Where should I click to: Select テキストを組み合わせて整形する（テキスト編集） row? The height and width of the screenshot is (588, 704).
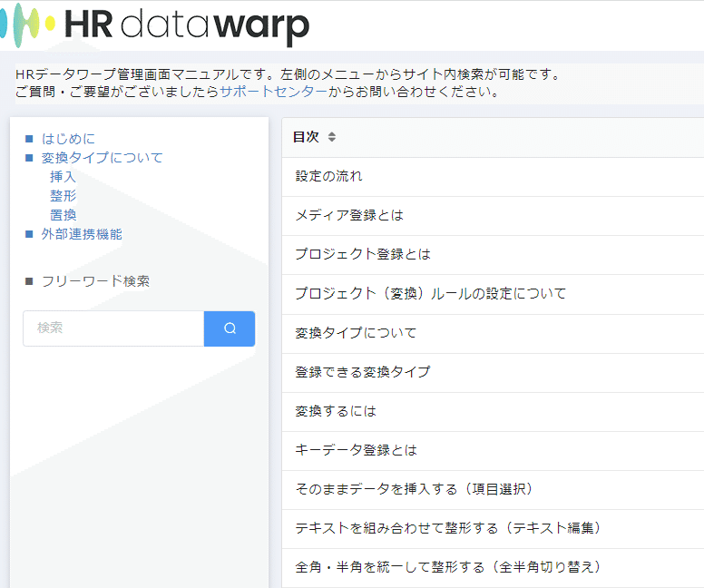[493, 529]
